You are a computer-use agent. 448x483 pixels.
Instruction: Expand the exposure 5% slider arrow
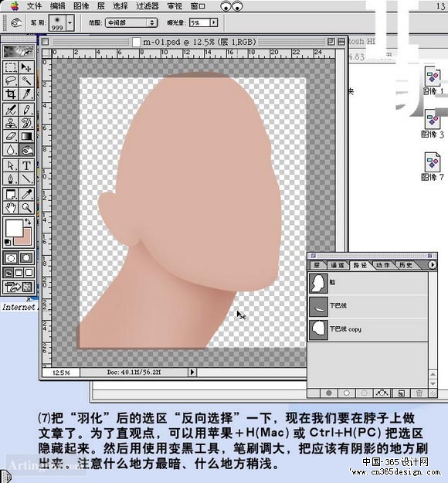pos(214,22)
